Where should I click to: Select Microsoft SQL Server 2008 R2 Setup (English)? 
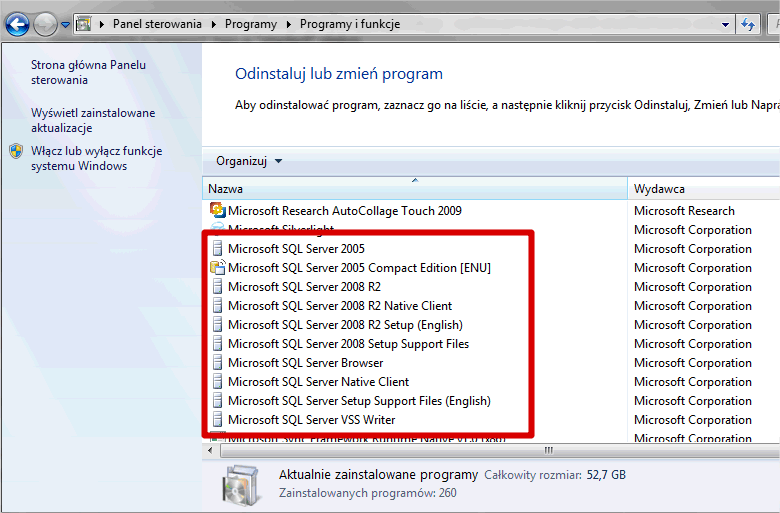click(345, 325)
